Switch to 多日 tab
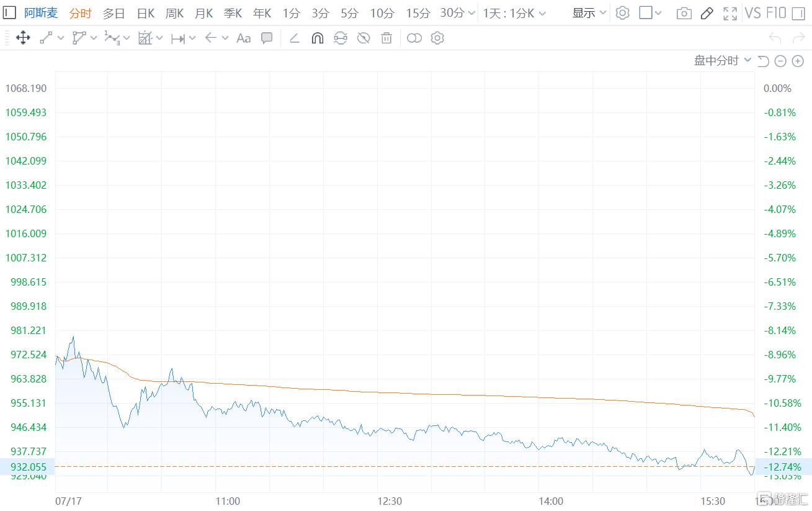This screenshot has height=511, width=812. point(114,13)
